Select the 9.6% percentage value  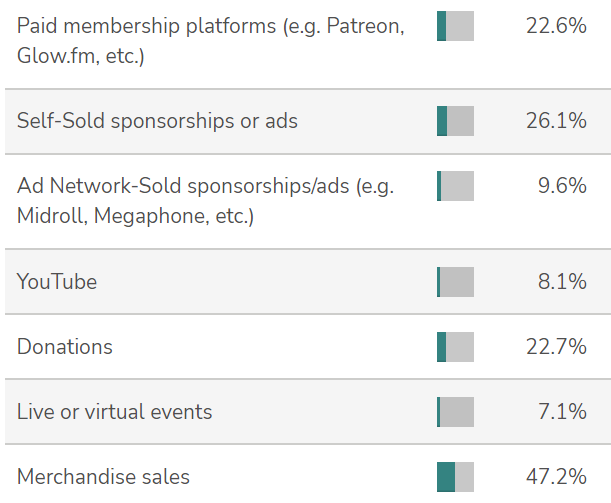click(x=562, y=185)
